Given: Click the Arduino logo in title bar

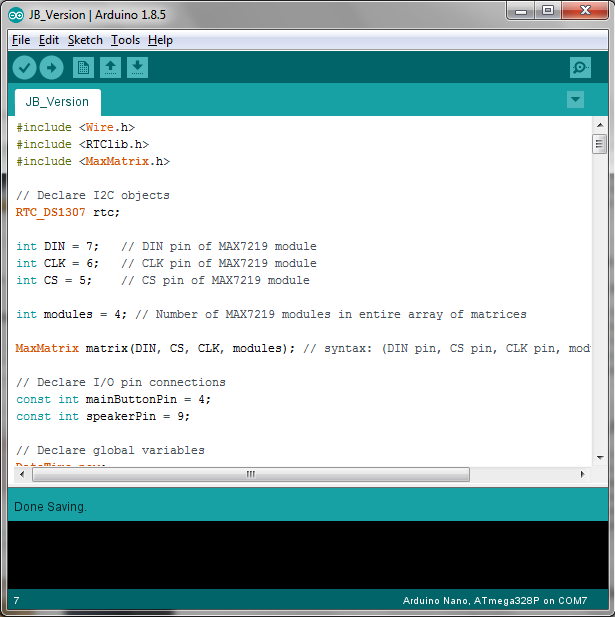Looking at the screenshot, I should 16,15.
